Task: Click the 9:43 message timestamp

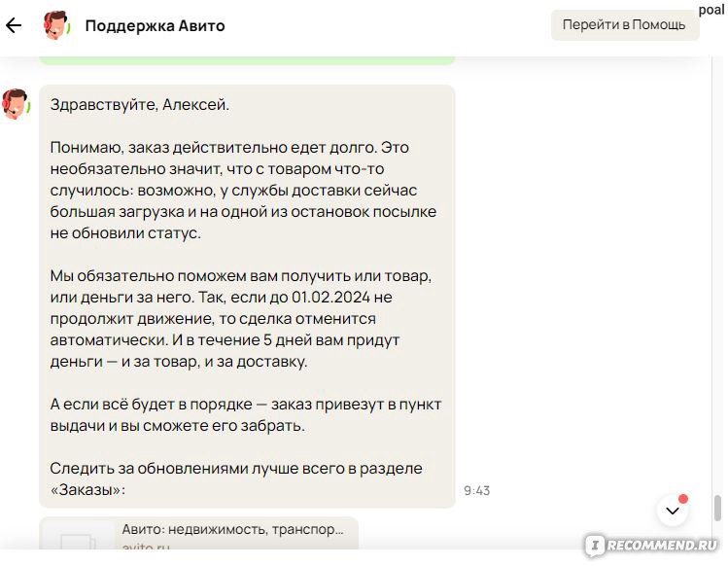Action: (x=477, y=490)
